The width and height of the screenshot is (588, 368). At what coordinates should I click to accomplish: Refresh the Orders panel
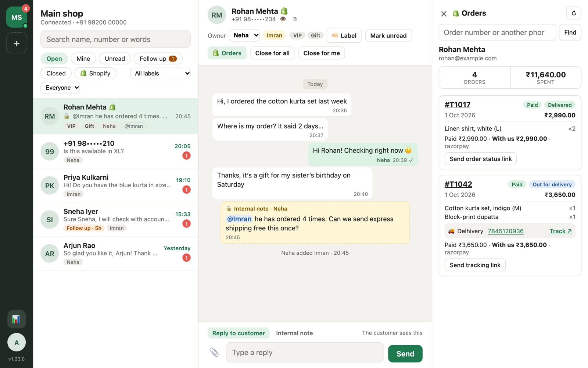coord(574,13)
